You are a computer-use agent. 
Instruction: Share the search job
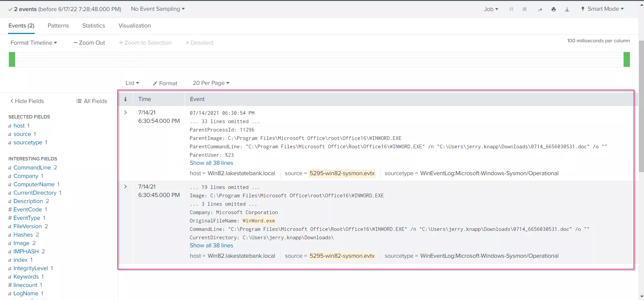click(540, 9)
